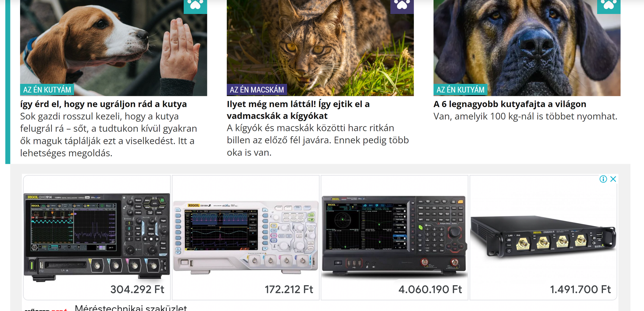Open the Méréstechnikai szaküzlet ad link
The height and width of the screenshot is (311, 644).
click(130, 308)
